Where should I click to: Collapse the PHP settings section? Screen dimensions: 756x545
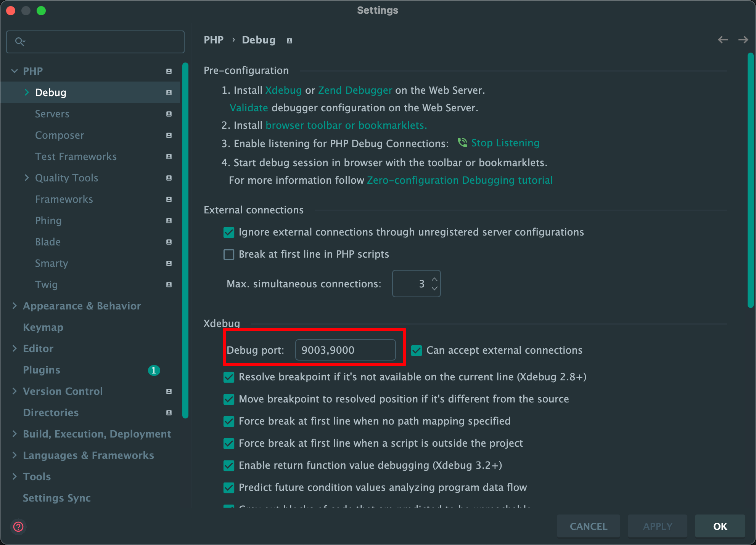pos(14,71)
